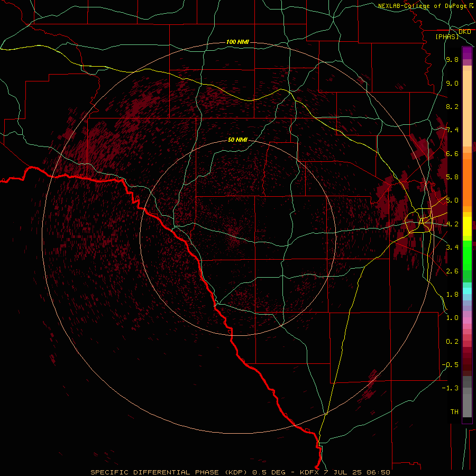Viewport: 476px width, 476px height.
Task: Click the NEXLAB-College of DuPage credit text
Action: pos(422,6)
